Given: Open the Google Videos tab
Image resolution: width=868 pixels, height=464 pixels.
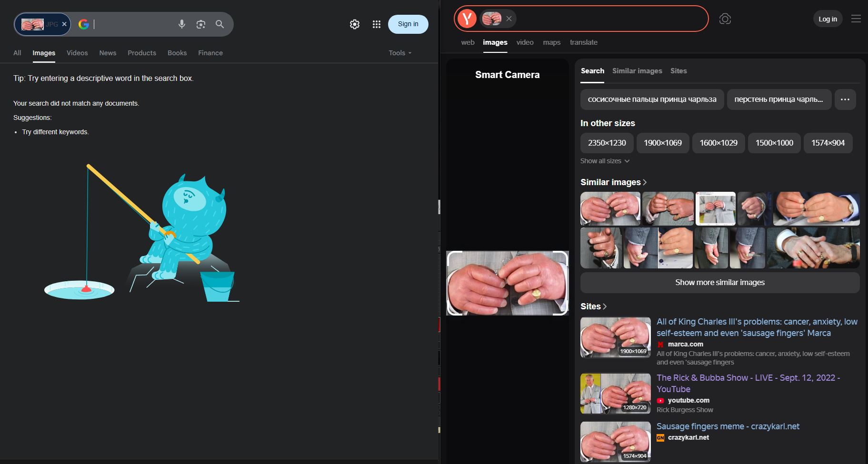Looking at the screenshot, I should tap(77, 53).
